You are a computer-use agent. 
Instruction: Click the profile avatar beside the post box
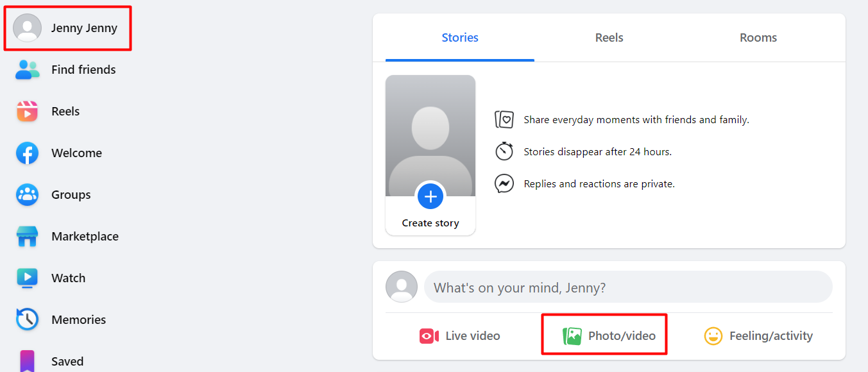[x=402, y=287]
